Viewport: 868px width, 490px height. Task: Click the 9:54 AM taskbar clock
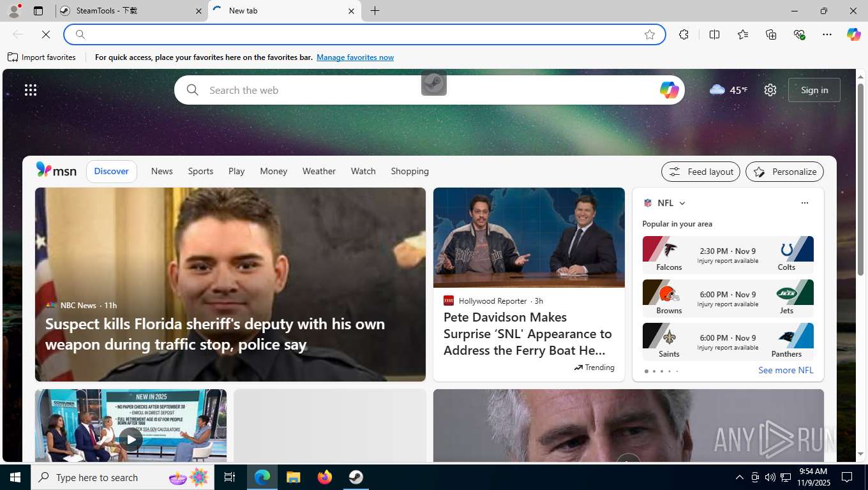pyautogui.click(x=813, y=477)
